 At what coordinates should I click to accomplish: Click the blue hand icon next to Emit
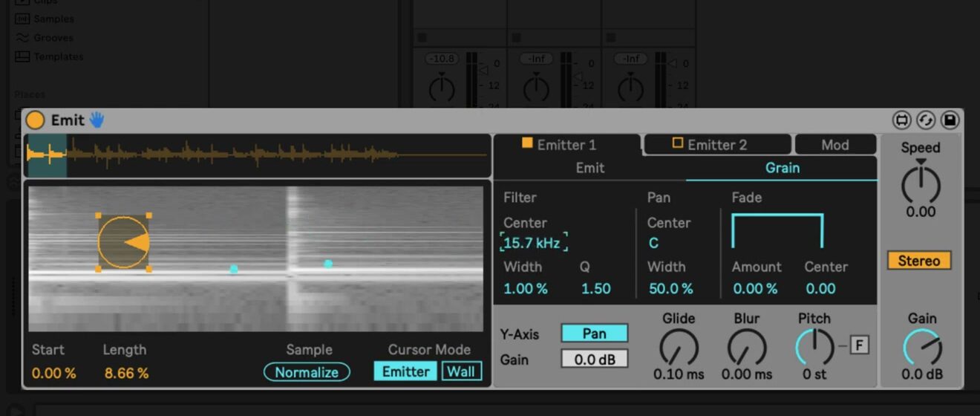click(97, 120)
